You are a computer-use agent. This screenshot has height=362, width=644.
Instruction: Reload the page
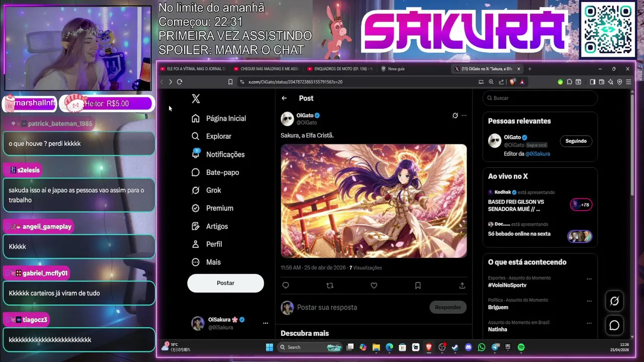pyautogui.click(x=180, y=82)
